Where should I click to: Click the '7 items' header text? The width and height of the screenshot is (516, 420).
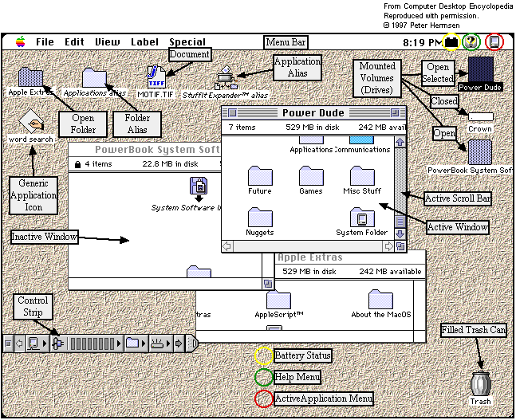[242, 128]
